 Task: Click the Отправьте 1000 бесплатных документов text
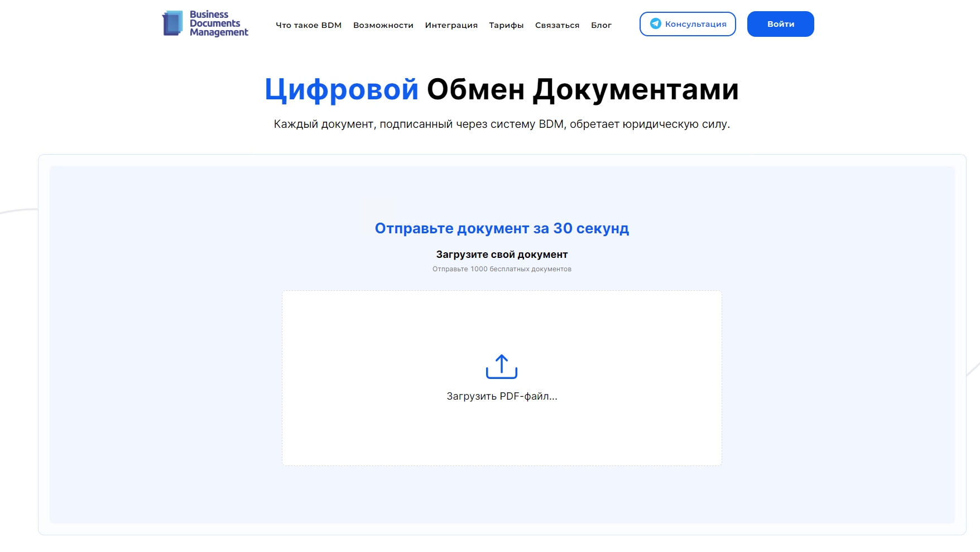point(502,269)
